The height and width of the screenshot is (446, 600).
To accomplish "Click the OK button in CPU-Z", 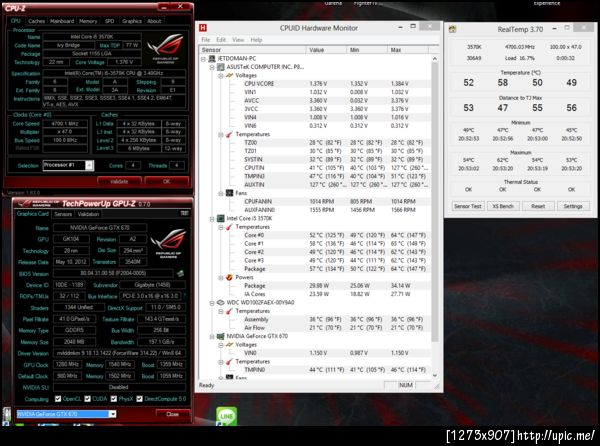I will [166, 181].
